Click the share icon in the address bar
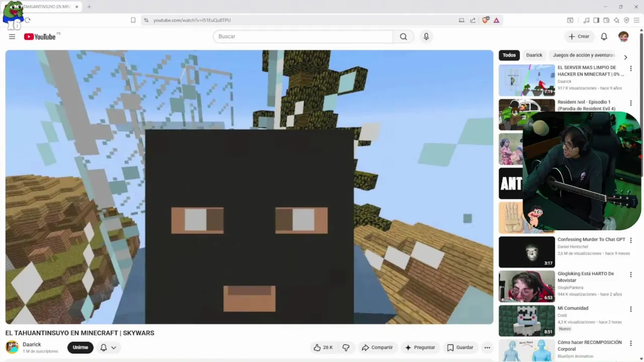Viewport: 644px width, 362px height. click(x=473, y=20)
